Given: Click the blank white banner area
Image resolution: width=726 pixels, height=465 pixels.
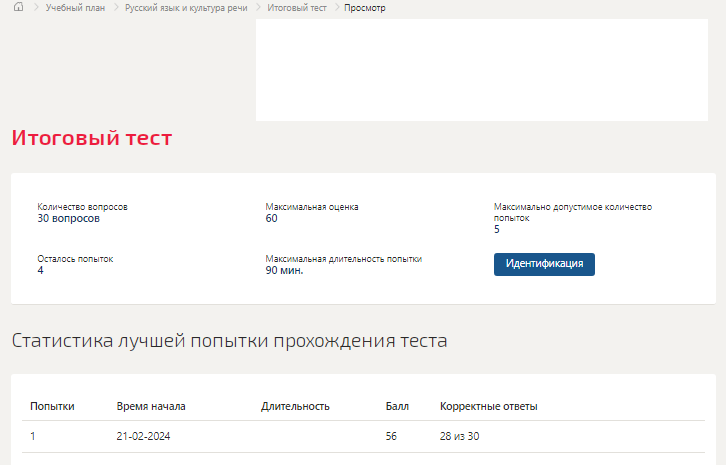Looking at the screenshot, I should click(x=482, y=70).
